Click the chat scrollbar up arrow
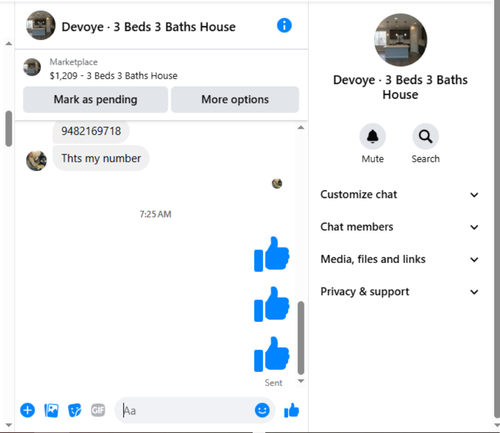The height and width of the screenshot is (433, 500). click(x=301, y=127)
